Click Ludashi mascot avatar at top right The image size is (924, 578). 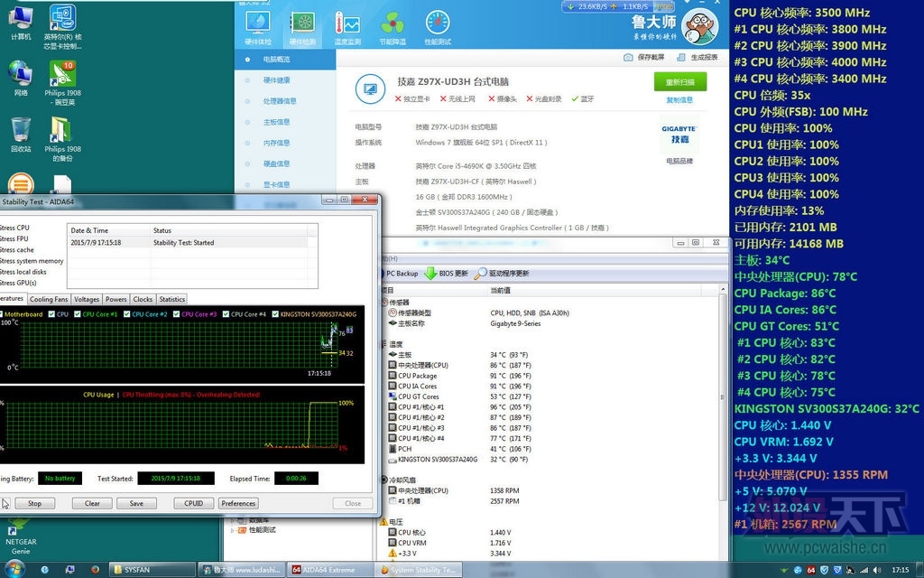coord(699,26)
